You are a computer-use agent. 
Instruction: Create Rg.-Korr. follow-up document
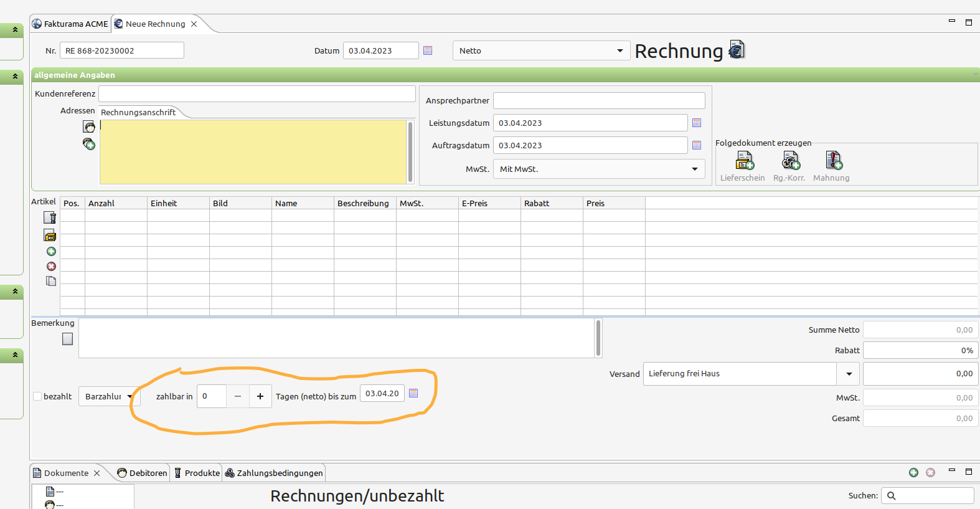point(789,166)
